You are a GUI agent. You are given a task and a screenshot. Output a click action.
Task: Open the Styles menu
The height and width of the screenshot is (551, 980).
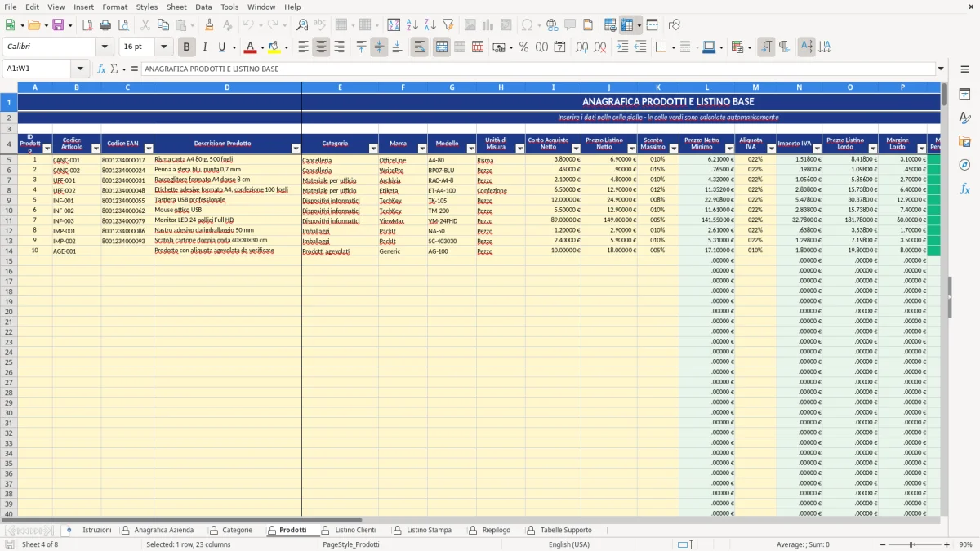(x=147, y=7)
